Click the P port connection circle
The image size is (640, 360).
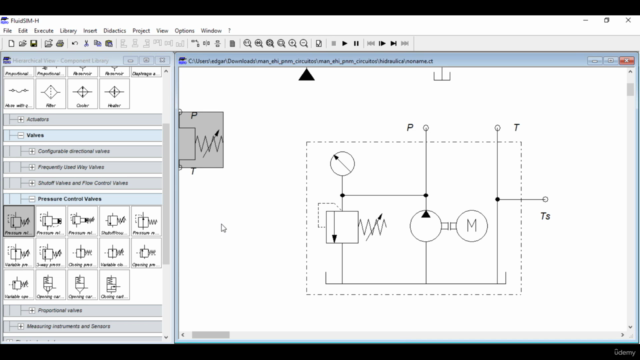point(426,128)
